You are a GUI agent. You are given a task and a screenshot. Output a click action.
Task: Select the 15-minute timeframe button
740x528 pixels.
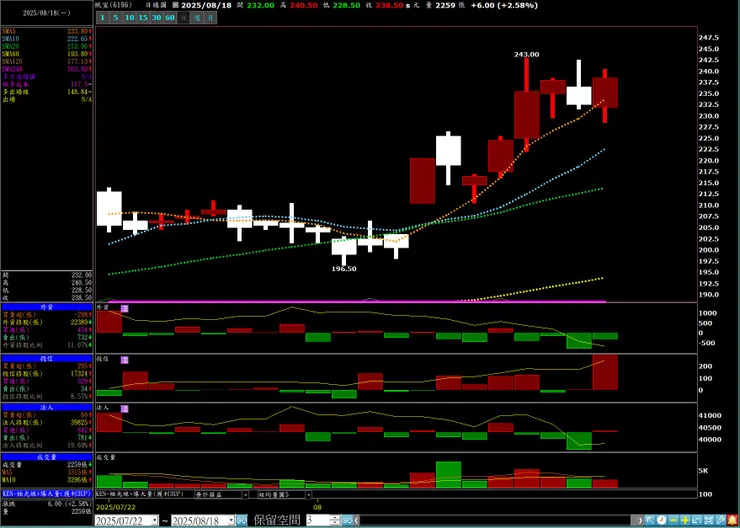[143, 17]
